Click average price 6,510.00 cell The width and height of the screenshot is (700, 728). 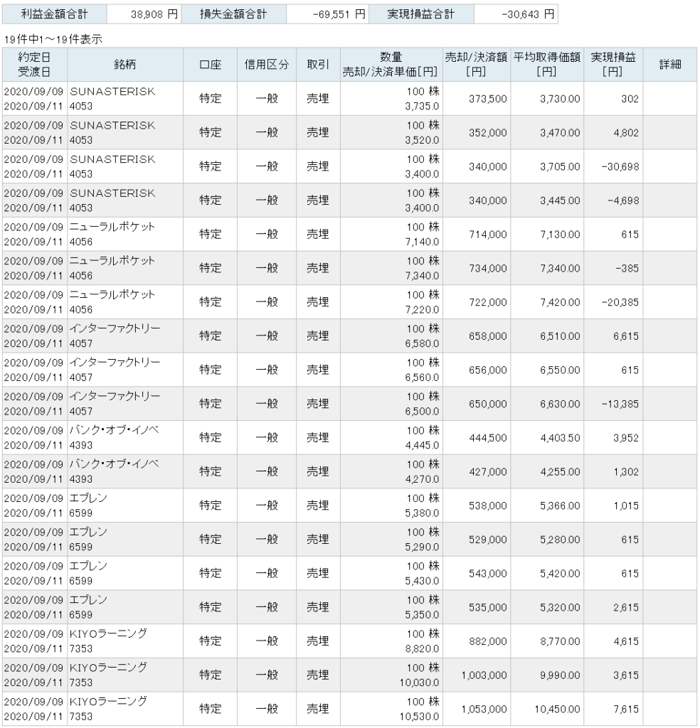point(547,336)
